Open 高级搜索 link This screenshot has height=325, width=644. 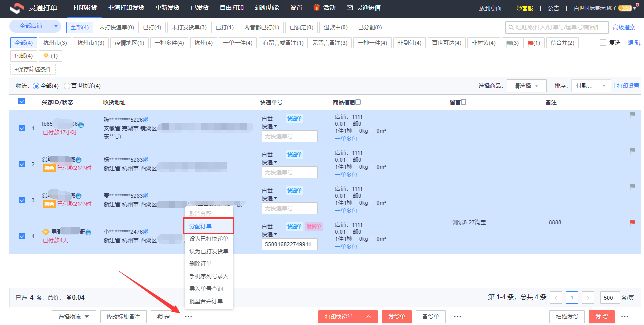click(x=624, y=27)
